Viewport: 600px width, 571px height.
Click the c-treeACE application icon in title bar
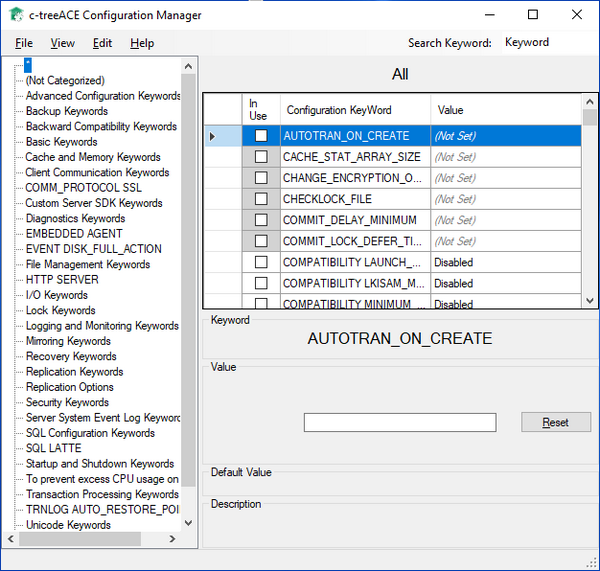[16, 15]
